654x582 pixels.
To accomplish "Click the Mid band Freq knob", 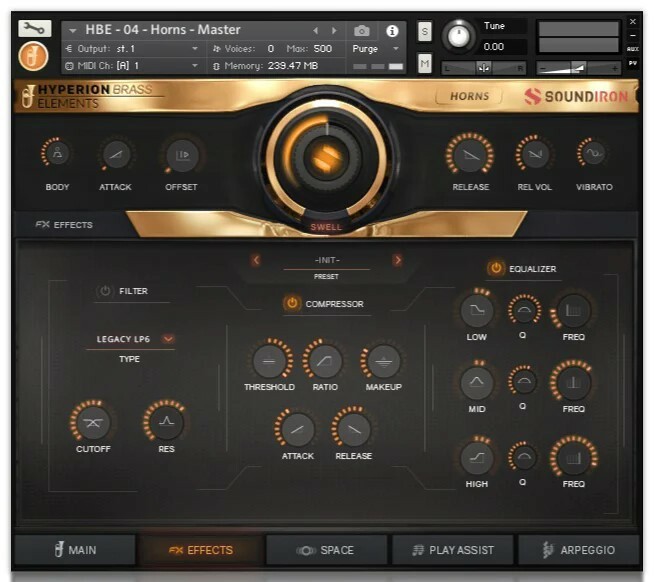I will (574, 382).
